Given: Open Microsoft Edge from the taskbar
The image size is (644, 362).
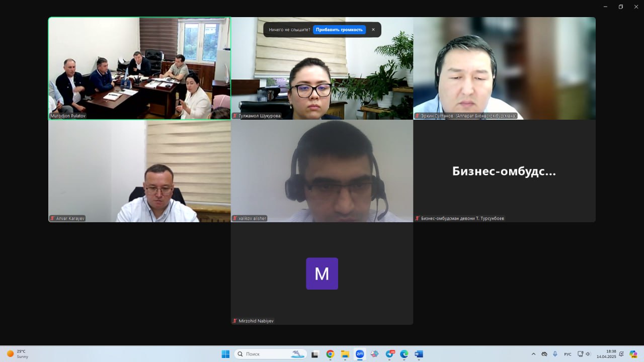Looking at the screenshot, I should [404, 354].
